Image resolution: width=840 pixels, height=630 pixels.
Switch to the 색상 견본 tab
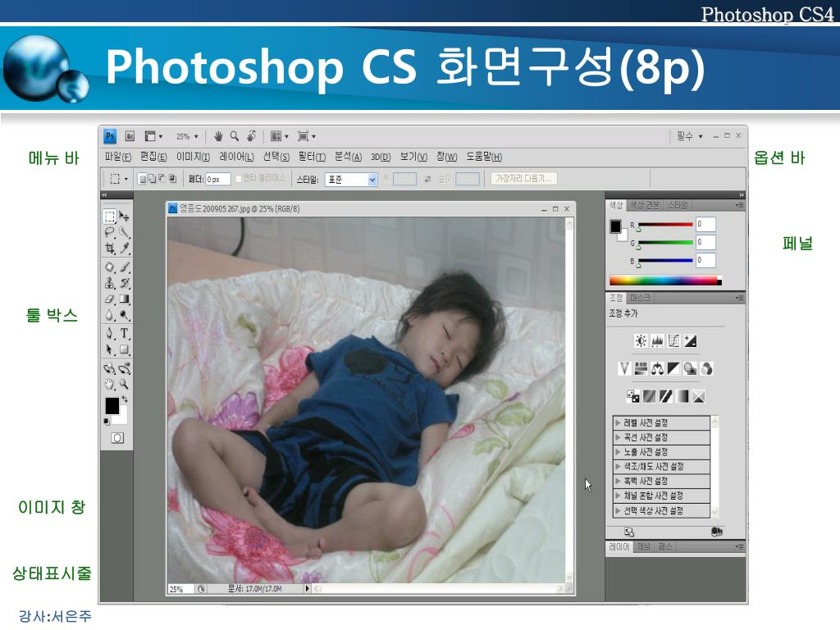coord(645,205)
